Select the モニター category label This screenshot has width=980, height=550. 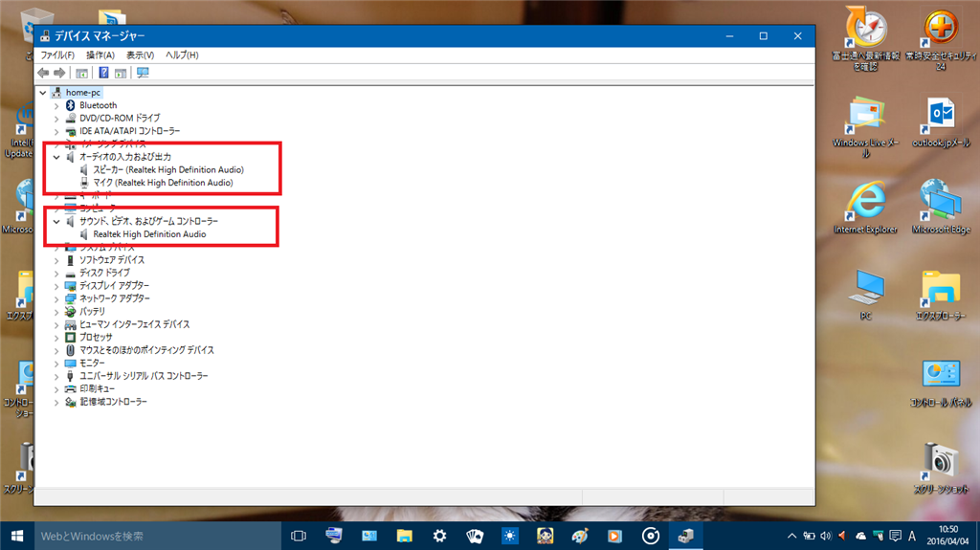click(x=92, y=363)
